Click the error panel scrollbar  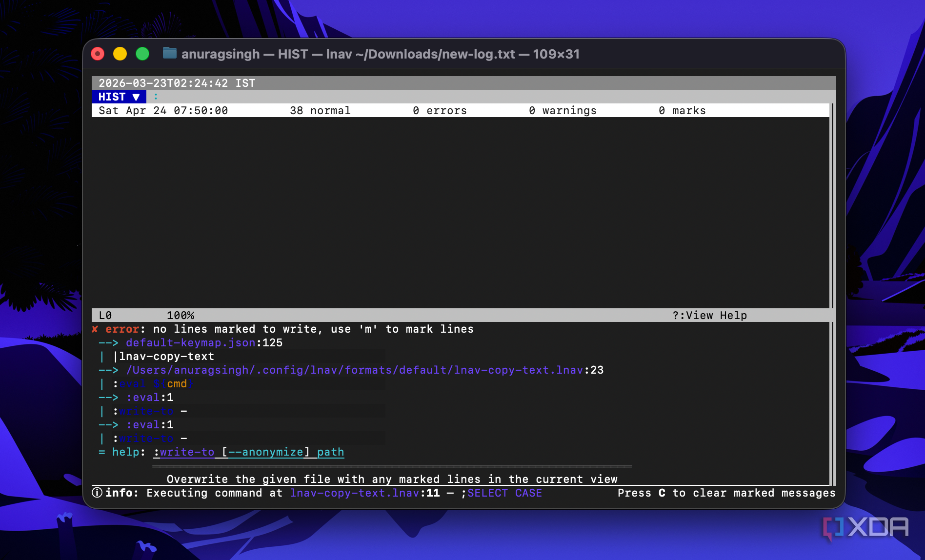[x=833, y=403]
